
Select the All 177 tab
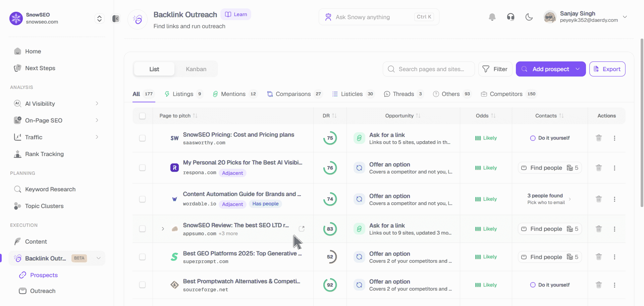tap(144, 94)
